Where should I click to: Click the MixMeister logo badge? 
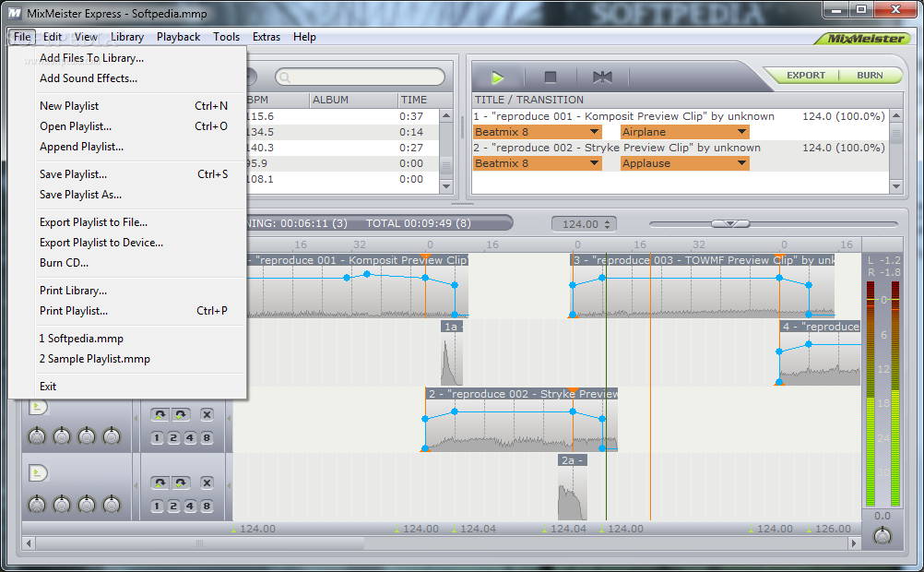[x=862, y=39]
